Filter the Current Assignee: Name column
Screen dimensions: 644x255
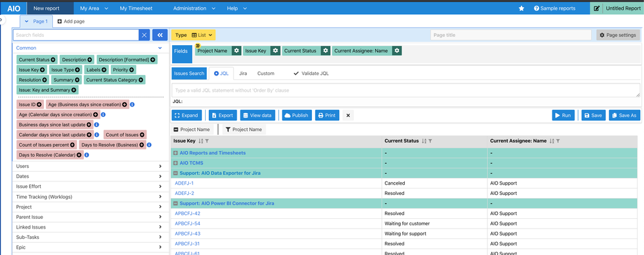(558, 141)
